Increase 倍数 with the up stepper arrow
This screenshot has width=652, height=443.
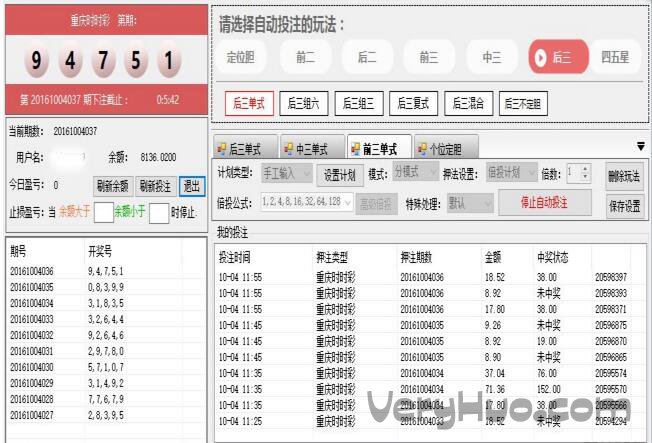585,168
